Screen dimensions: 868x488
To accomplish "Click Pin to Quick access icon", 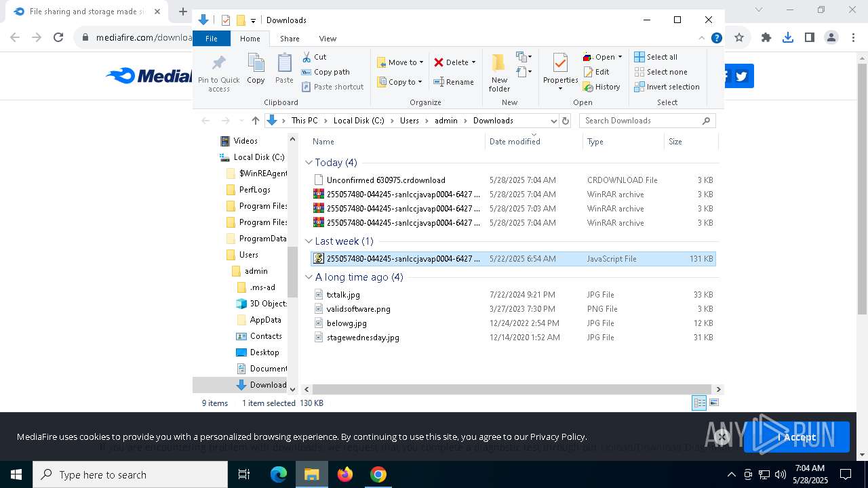I will tap(218, 73).
